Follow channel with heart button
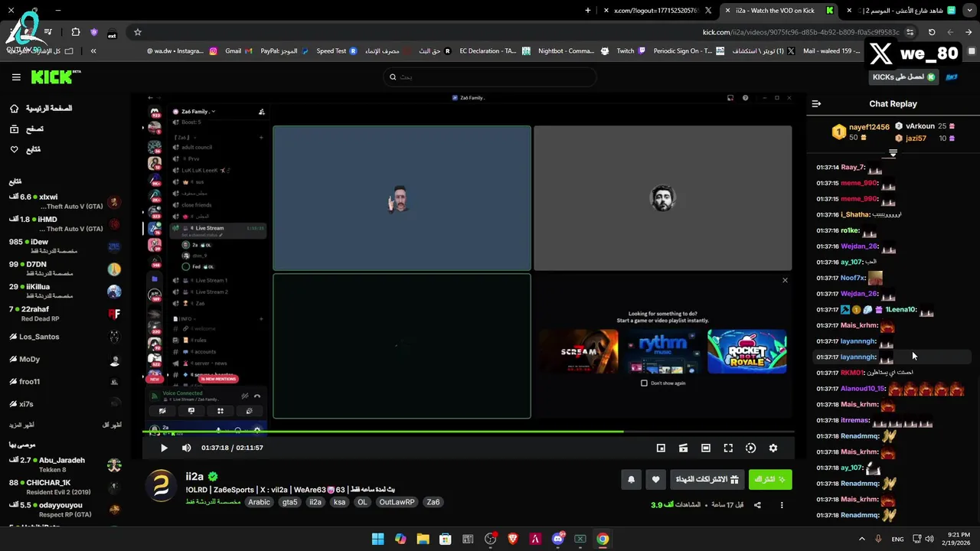The height and width of the screenshot is (551, 980). 655,480
